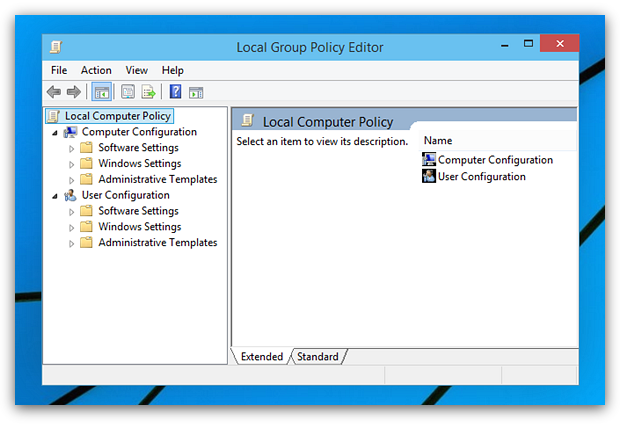Click the Name column header
620x425 pixels.
(438, 141)
